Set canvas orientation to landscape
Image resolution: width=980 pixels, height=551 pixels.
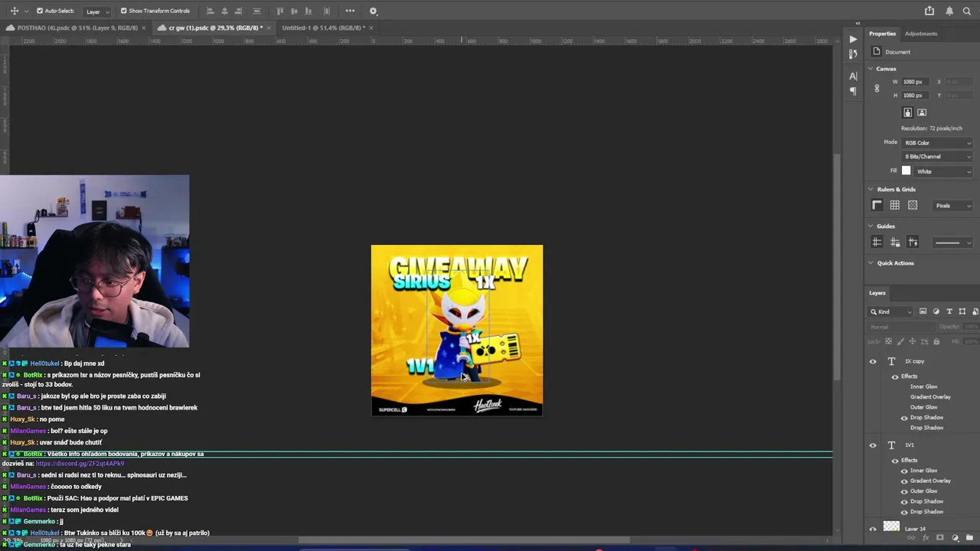(x=922, y=112)
